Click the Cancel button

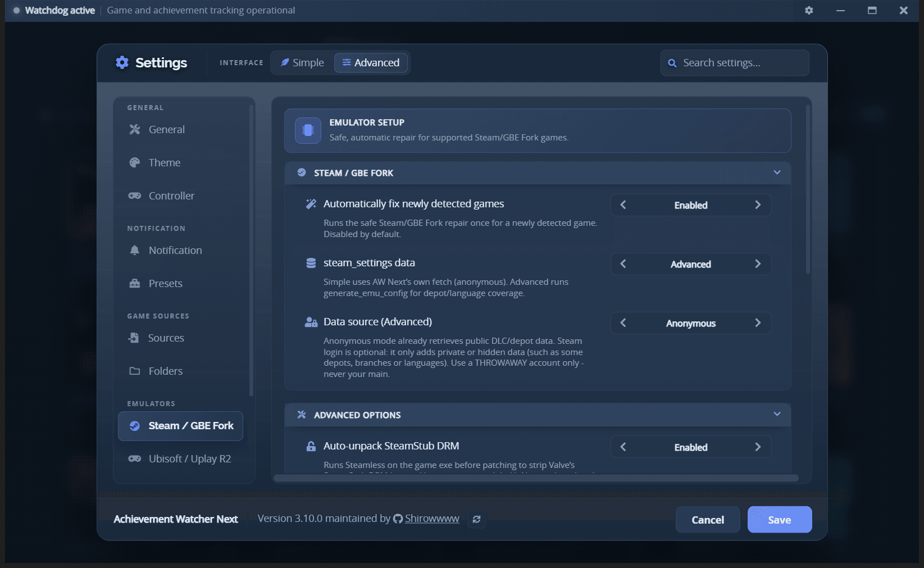point(708,520)
